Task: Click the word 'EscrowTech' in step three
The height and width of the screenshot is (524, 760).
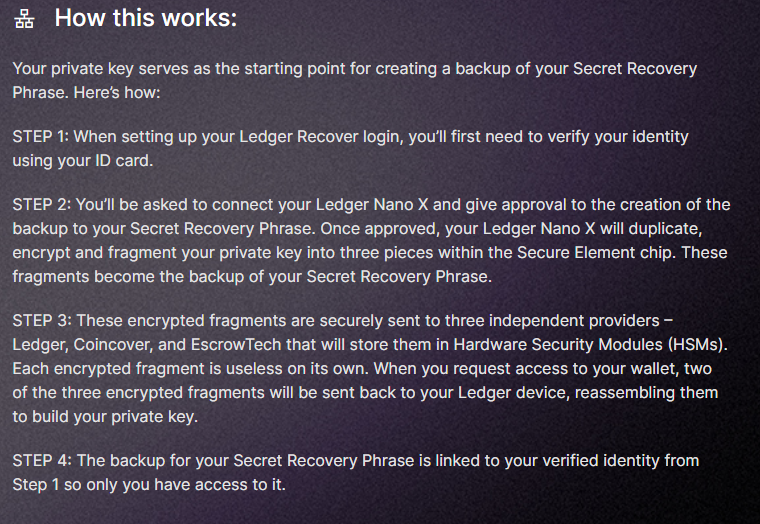Action: tap(236, 345)
